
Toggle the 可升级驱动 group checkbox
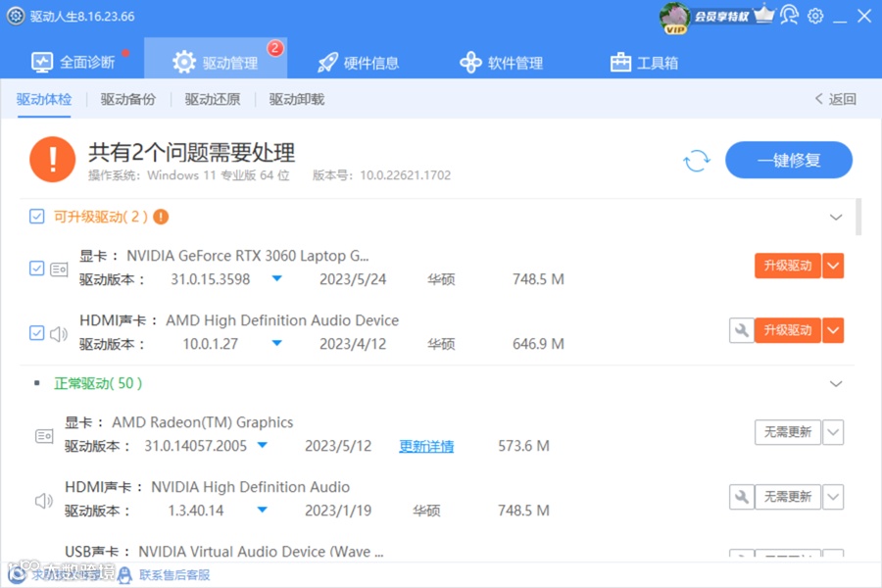36,217
